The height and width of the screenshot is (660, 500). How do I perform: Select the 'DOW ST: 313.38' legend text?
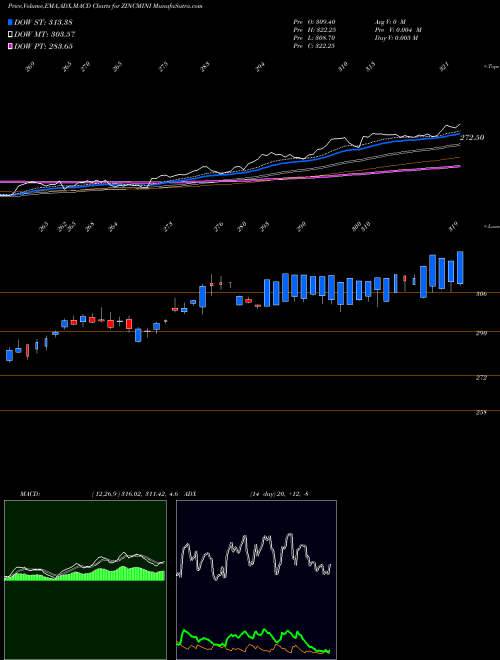(x=43, y=22)
